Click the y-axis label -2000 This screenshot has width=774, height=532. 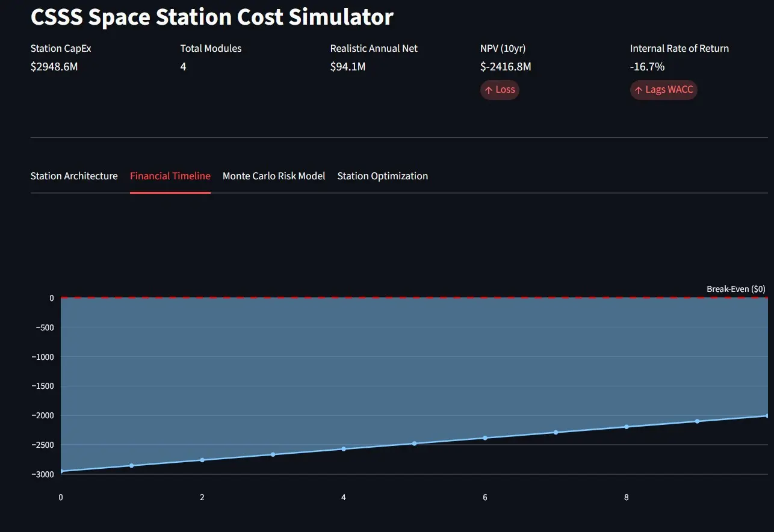(x=42, y=415)
